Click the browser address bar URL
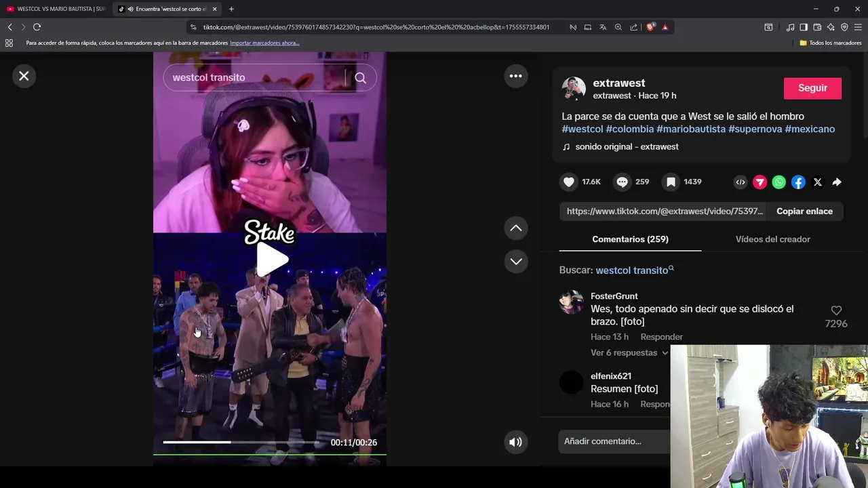This screenshot has height=488, width=868. (376, 27)
